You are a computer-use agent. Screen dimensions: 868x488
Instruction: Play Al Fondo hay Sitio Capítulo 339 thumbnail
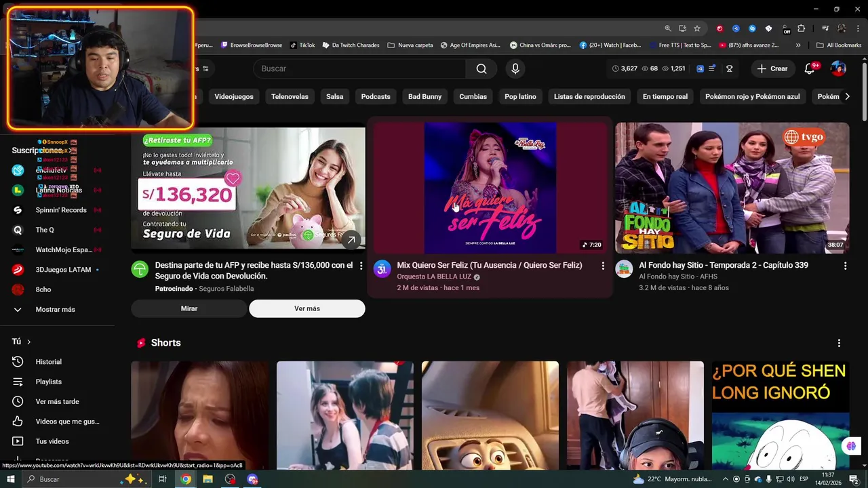[x=732, y=188]
